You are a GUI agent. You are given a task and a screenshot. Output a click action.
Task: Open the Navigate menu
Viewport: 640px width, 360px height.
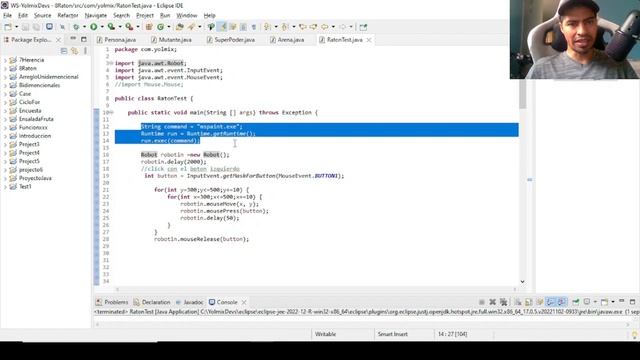[x=96, y=16]
